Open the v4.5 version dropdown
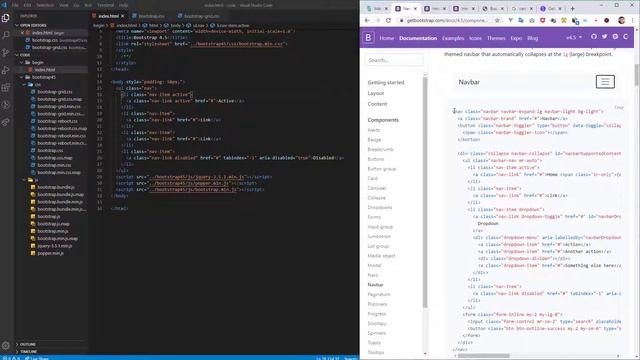This screenshot has width=640, height=360. pyautogui.click(x=573, y=38)
